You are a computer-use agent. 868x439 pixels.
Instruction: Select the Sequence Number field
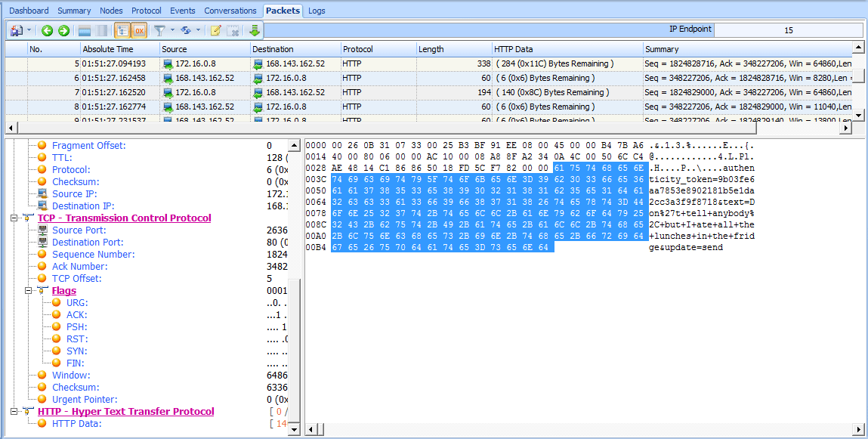(93, 255)
